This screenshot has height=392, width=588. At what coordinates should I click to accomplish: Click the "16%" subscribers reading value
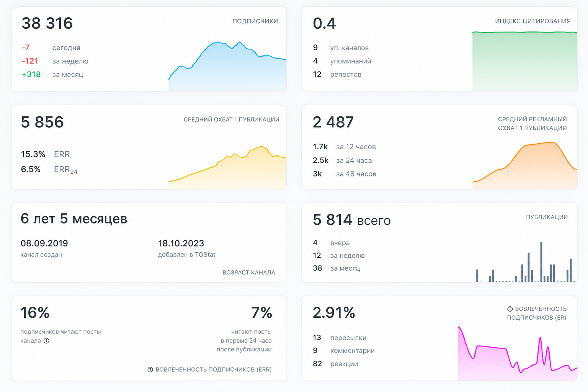(x=35, y=313)
